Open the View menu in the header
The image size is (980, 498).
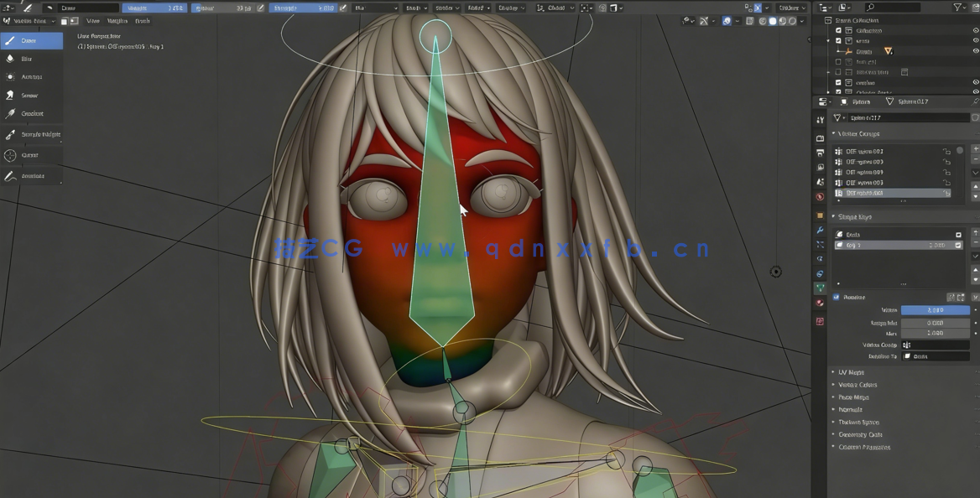coord(95,21)
